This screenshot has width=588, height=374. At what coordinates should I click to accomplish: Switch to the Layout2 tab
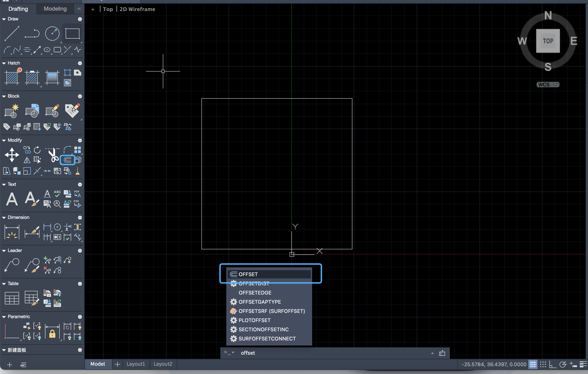pyautogui.click(x=163, y=364)
